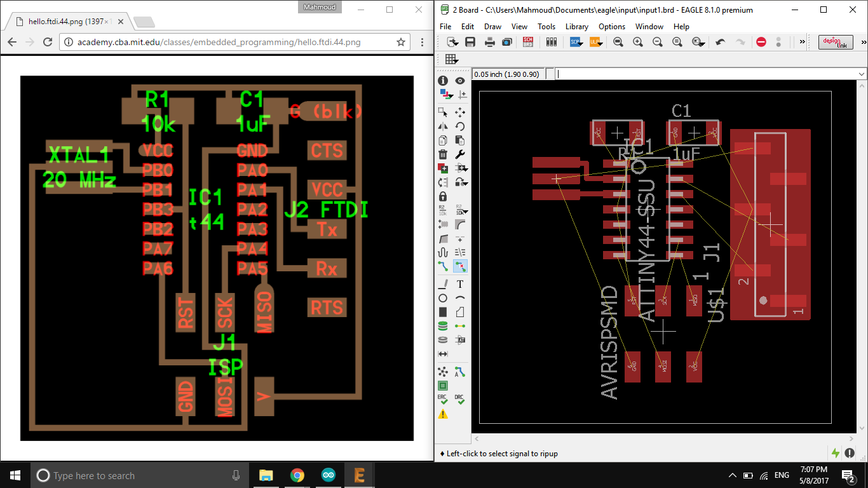
Task: Select the filled Rectangle tool
Action: 443,312
